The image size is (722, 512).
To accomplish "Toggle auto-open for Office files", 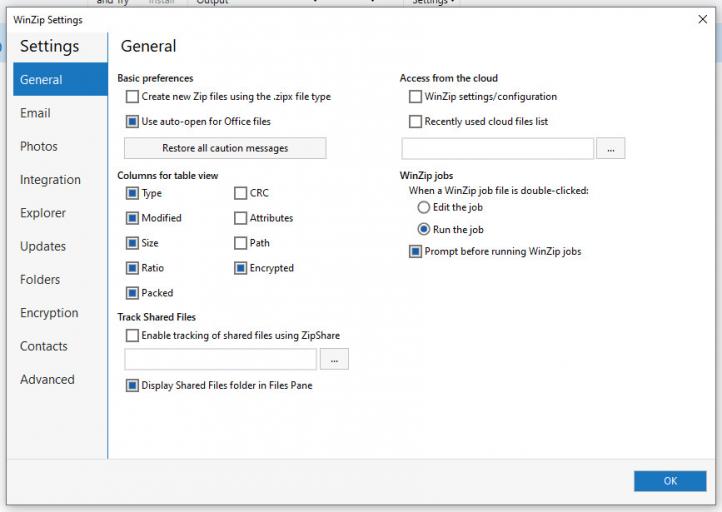I will coord(132,122).
